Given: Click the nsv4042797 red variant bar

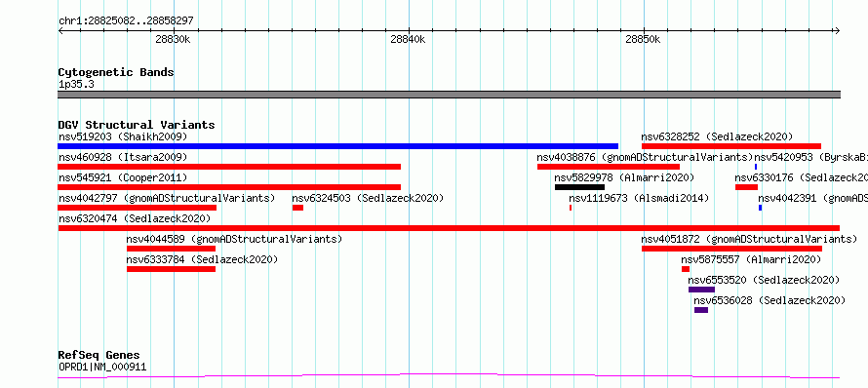Looking at the screenshot, I should click(x=138, y=208).
